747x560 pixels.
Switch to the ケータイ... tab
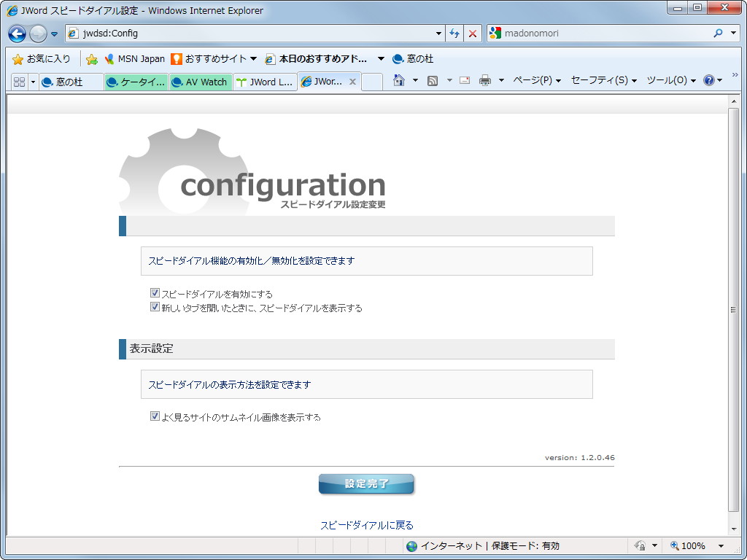(136, 82)
